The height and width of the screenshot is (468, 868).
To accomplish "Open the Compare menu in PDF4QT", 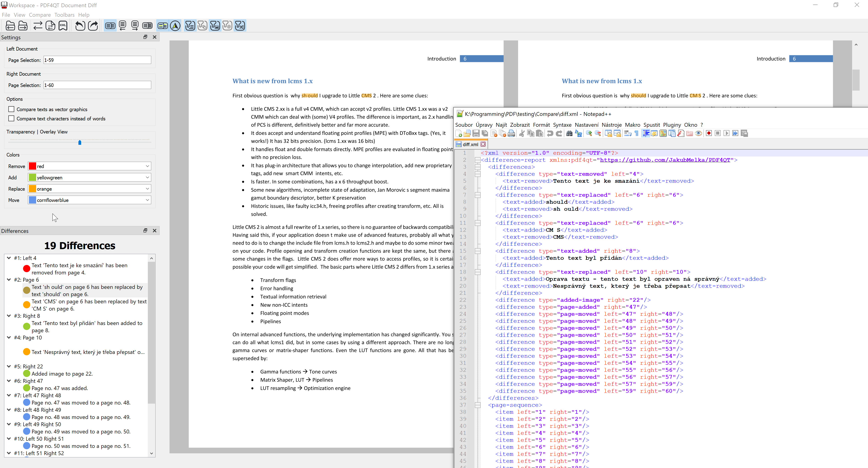I will [x=40, y=15].
